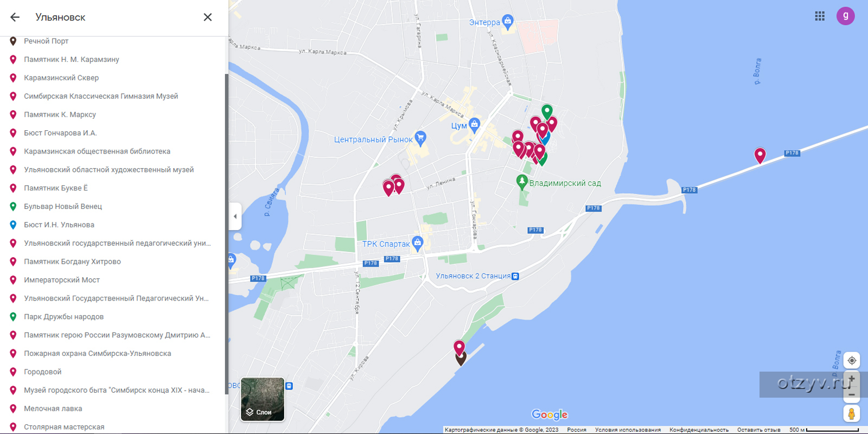Viewport: 868px width, 434px height.
Task: Click the Оставить отзыв link
Action: click(x=758, y=430)
